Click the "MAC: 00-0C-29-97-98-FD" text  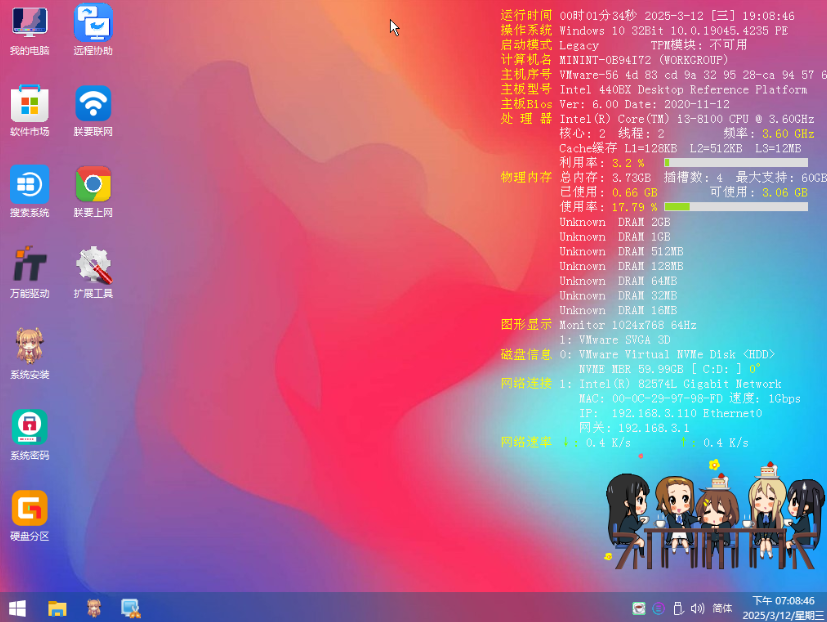(x=650, y=399)
